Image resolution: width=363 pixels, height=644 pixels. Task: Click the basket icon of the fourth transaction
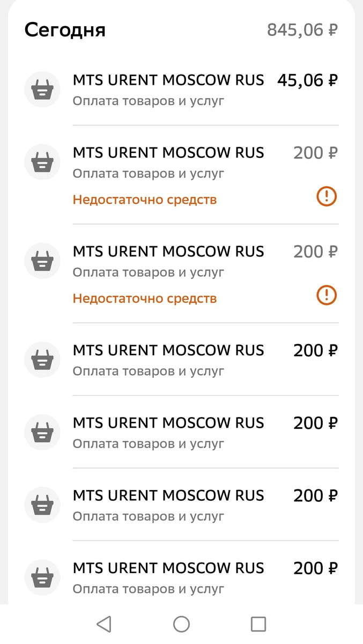(42, 360)
